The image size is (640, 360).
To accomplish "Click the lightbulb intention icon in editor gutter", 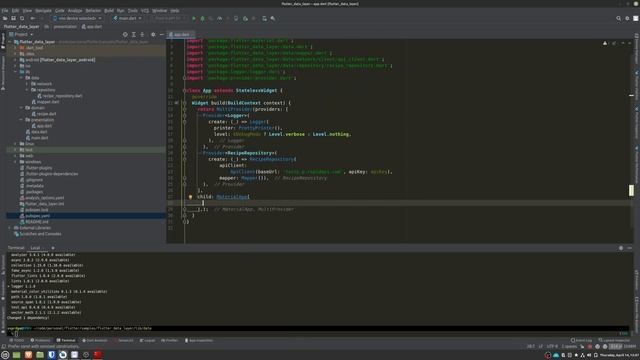I will 190,197.
